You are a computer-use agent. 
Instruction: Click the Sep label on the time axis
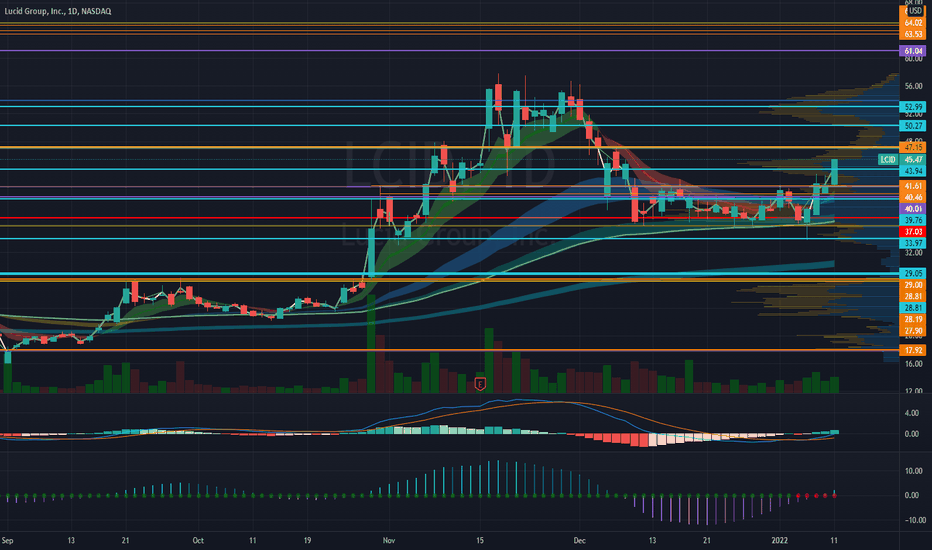tap(7, 540)
